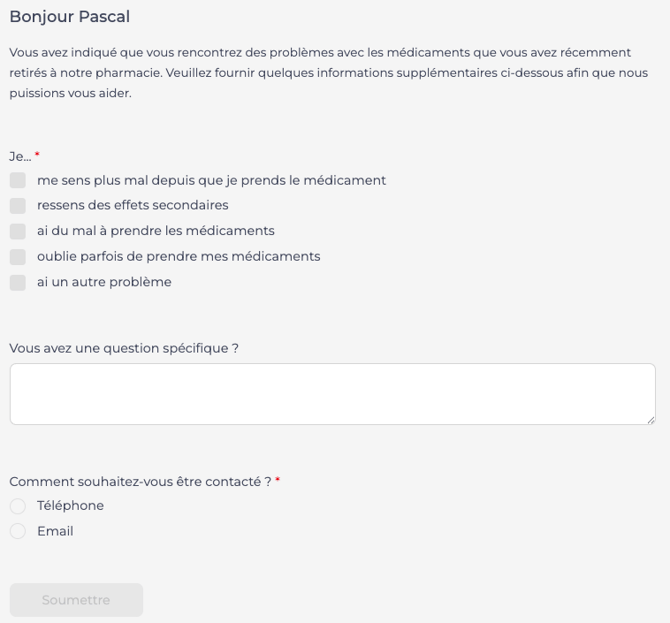Focus the specific question text area
The height and width of the screenshot is (623, 670).
pos(332,394)
